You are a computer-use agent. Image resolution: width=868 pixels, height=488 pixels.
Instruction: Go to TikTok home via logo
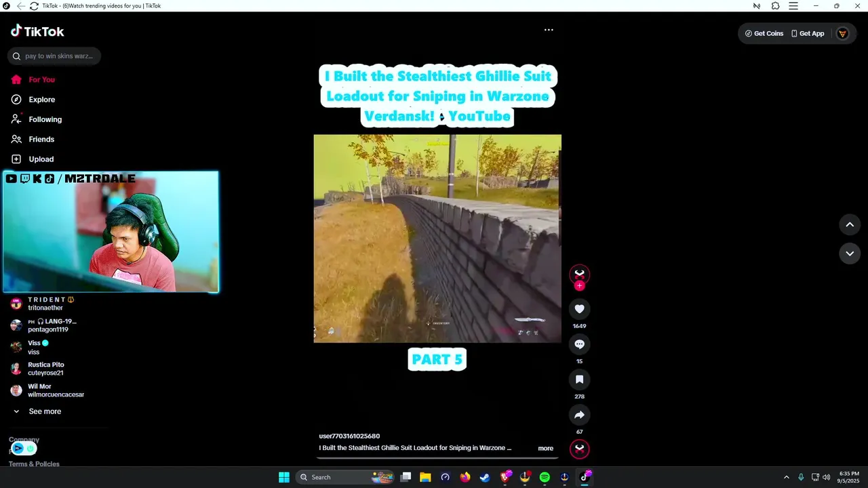click(37, 31)
